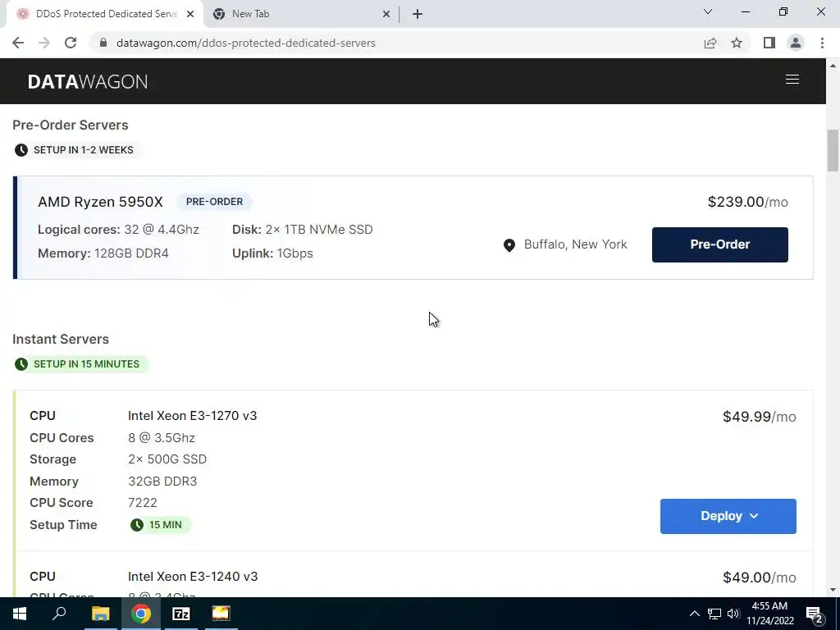Viewport: 840px width, 630px height.
Task: Reload the DataWagon page
Action: point(71,43)
